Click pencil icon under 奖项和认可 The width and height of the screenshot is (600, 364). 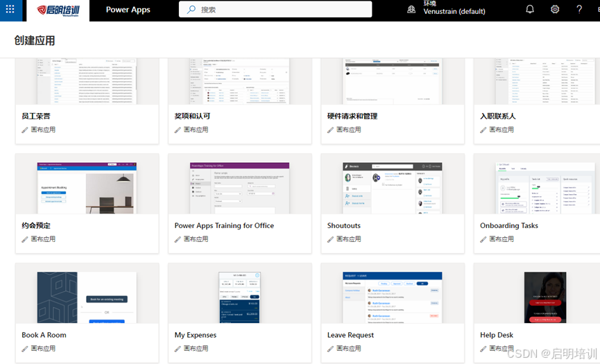178,130
